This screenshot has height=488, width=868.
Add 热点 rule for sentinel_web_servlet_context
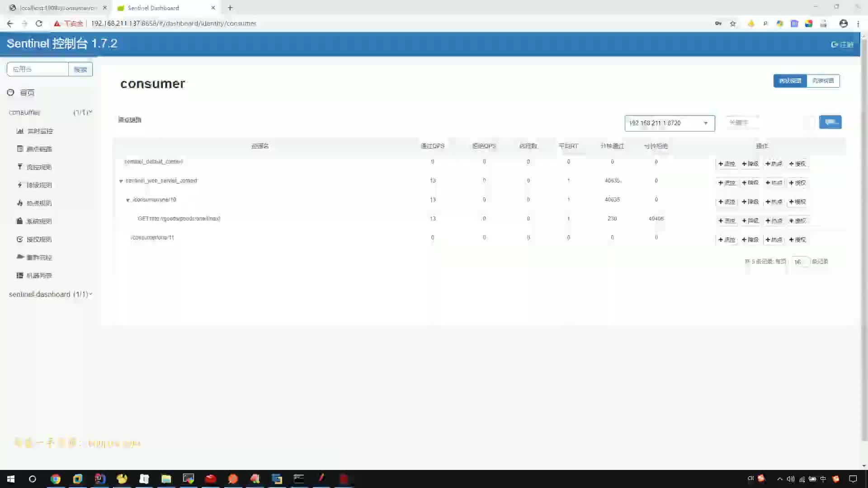[774, 183]
